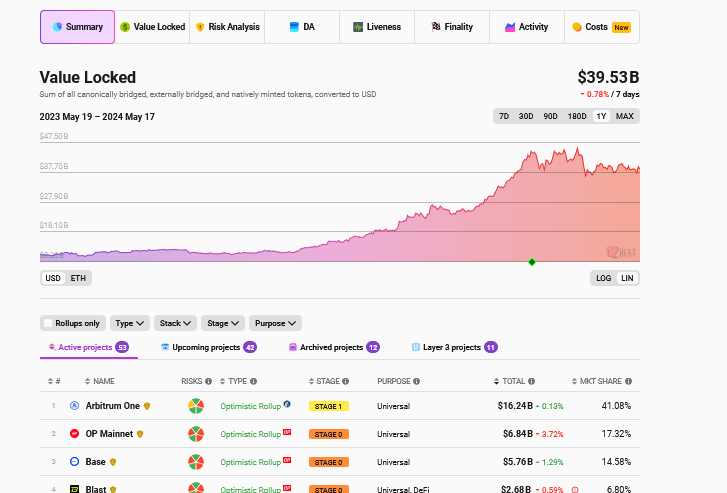Open the Liveness tab
The height and width of the screenshot is (493, 727).
[377, 27]
